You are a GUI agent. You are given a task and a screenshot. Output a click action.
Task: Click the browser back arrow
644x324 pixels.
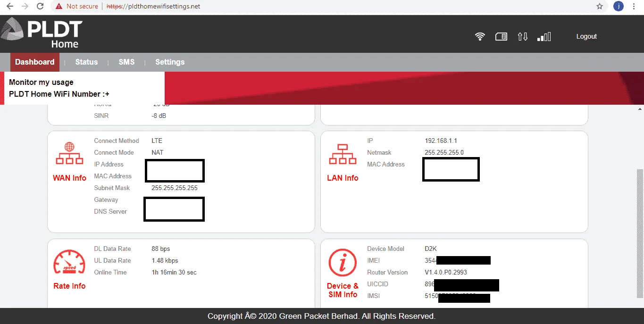click(x=9, y=7)
